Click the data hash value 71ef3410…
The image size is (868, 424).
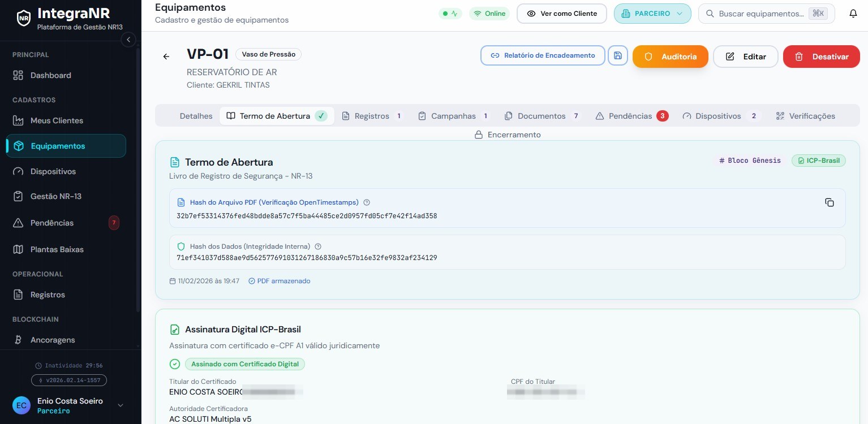coord(307,258)
